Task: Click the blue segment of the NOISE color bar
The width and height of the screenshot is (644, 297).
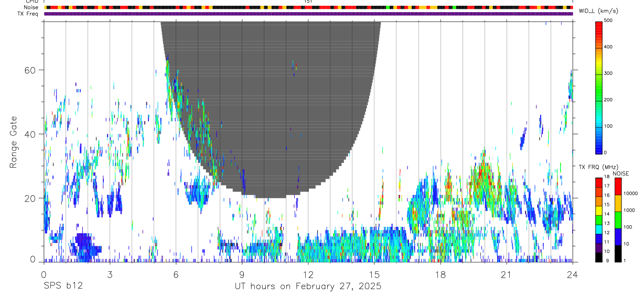Action: 618,237
